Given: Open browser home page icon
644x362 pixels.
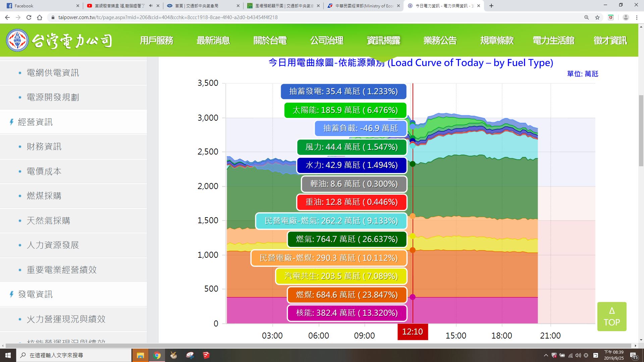Looking at the screenshot, I should (40, 17).
